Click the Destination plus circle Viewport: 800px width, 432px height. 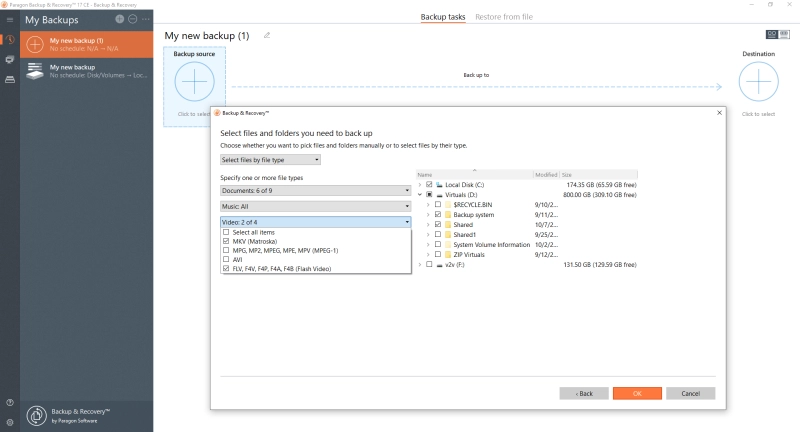pos(759,82)
